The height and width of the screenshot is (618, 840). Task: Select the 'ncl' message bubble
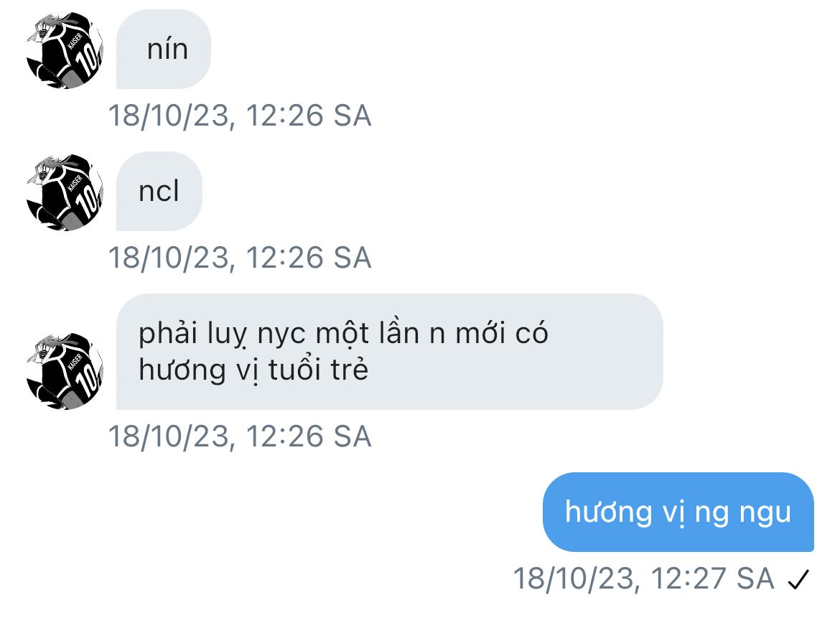click(x=159, y=191)
